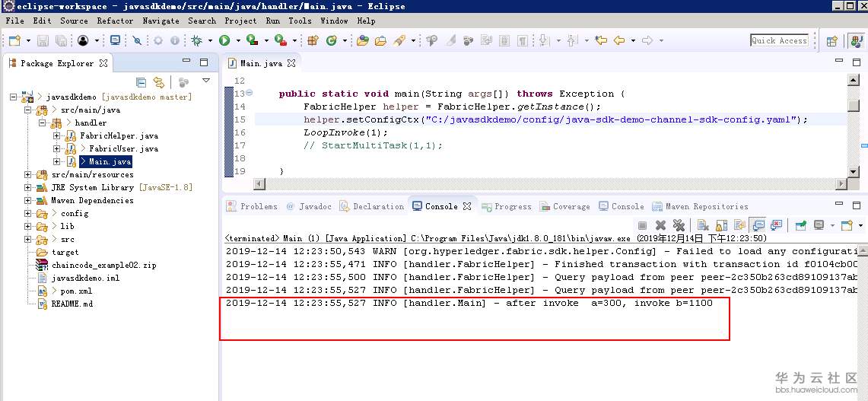
Task: Expand the src/main/resources folder
Action: click(x=27, y=174)
